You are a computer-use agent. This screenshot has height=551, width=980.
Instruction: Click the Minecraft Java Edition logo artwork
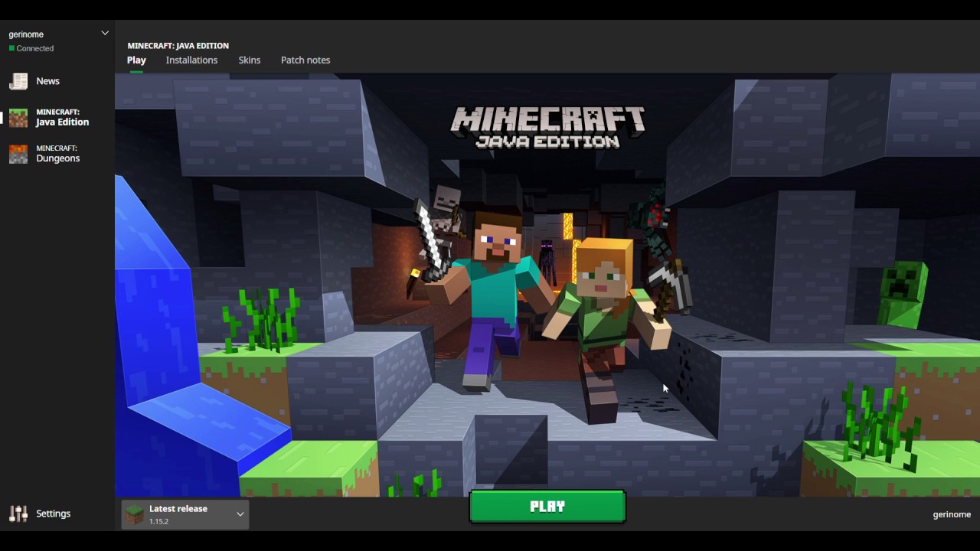[x=547, y=126]
